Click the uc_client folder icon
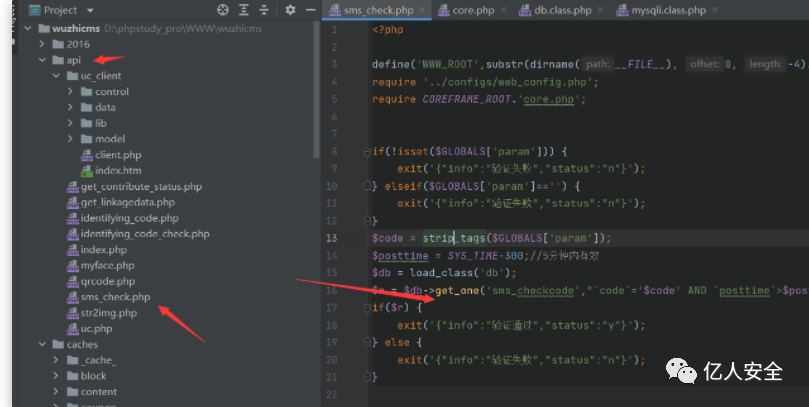Image resolution: width=809 pixels, height=407 pixels. click(x=72, y=76)
